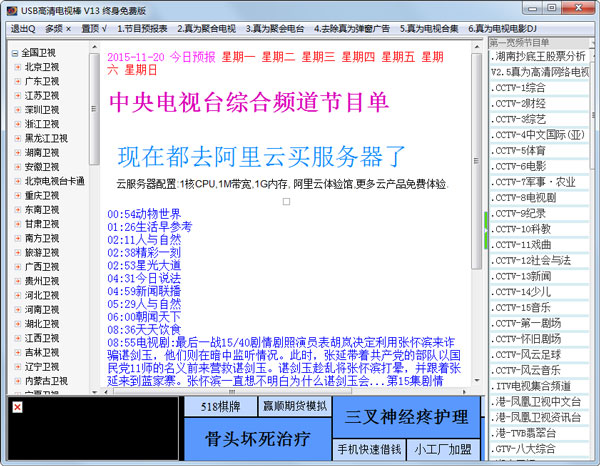The width and height of the screenshot is (600, 466).
Task: Click the 手机快速借钱 ad button
Action: (369, 450)
